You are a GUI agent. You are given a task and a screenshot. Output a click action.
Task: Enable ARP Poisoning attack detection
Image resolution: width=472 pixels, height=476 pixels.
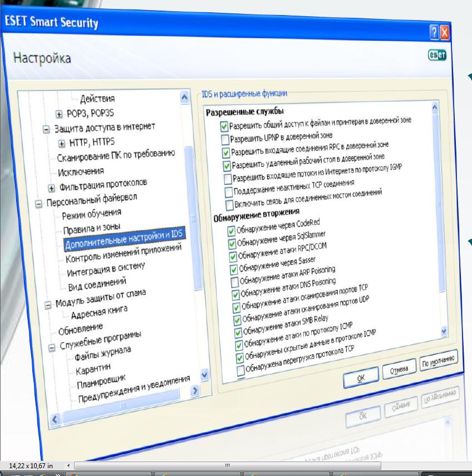(235, 282)
